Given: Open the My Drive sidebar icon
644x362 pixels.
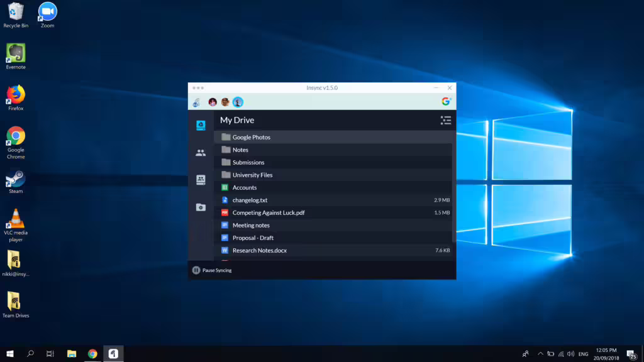Looking at the screenshot, I should pyautogui.click(x=201, y=125).
